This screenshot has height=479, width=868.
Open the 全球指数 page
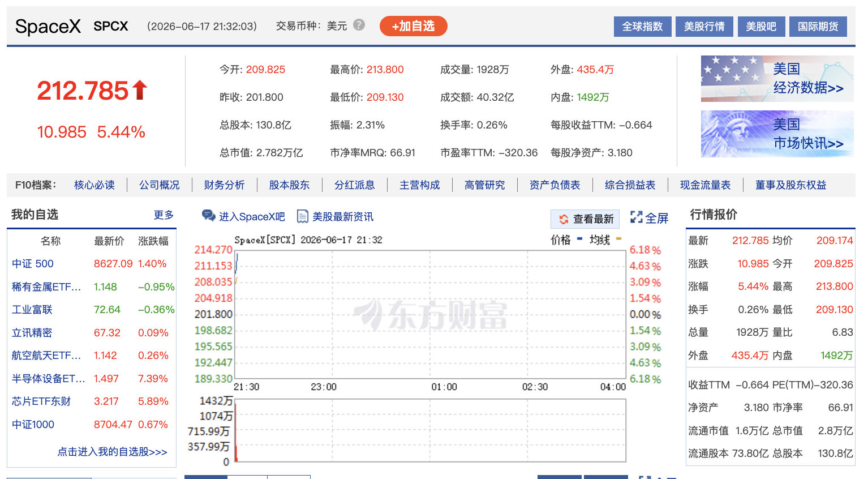tap(642, 27)
